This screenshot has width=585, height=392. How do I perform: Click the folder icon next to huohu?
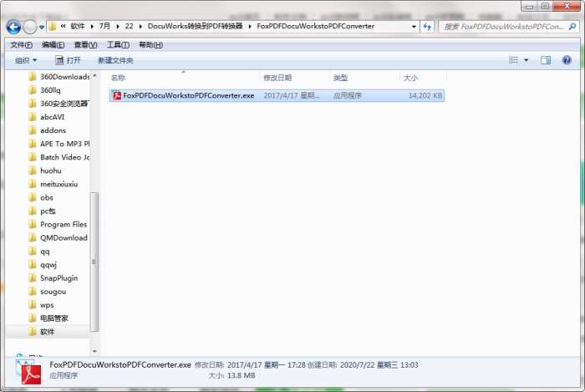click(33, 171)
